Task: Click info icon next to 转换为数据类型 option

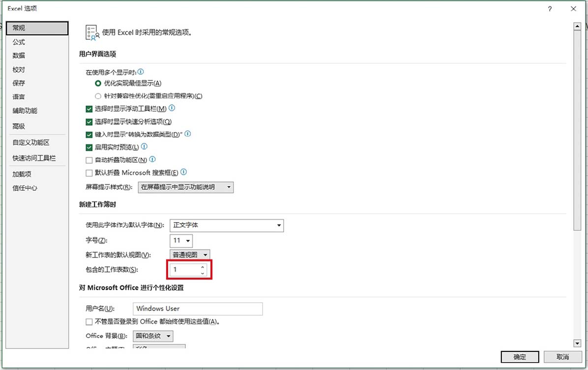Action: point(188,134)
